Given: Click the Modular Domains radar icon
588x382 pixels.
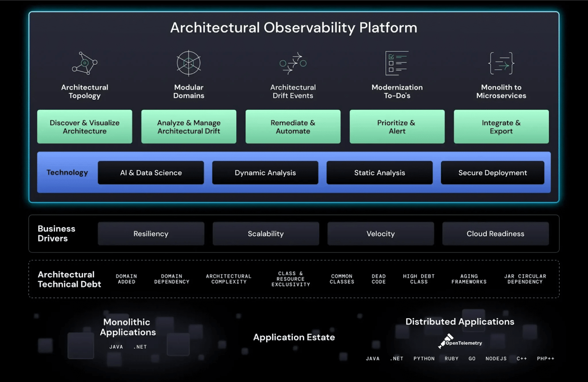Looking at the screenshot, I should pyautogui.click(x=188, y=63).
